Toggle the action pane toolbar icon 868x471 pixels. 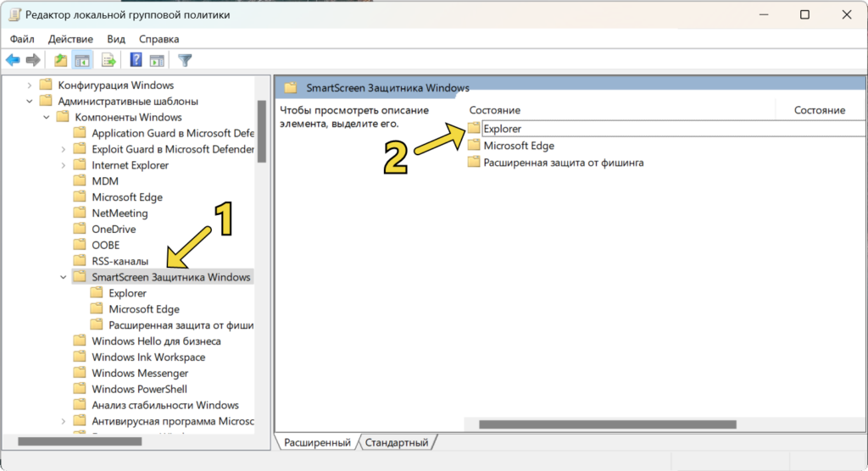tap(157, 60)
